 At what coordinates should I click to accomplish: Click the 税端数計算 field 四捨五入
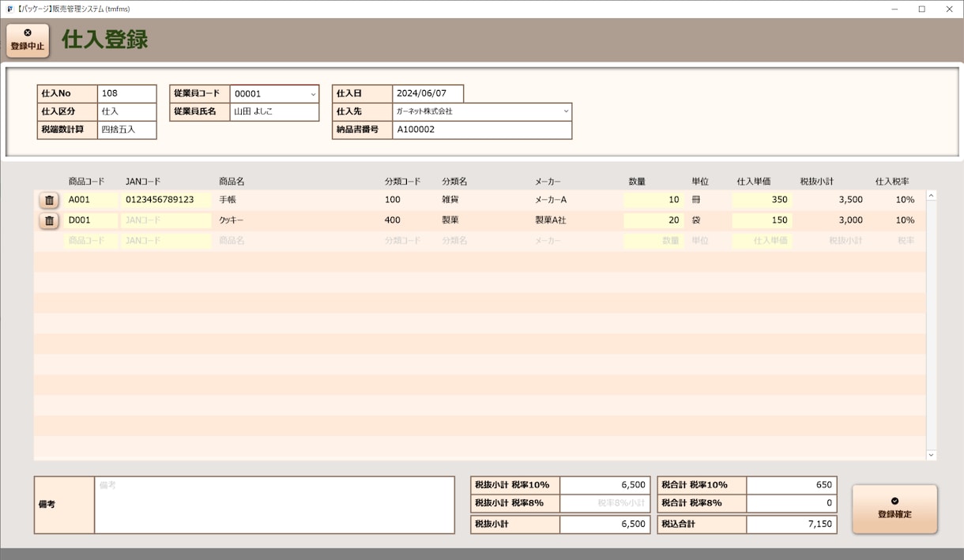(x=127, y=130)
